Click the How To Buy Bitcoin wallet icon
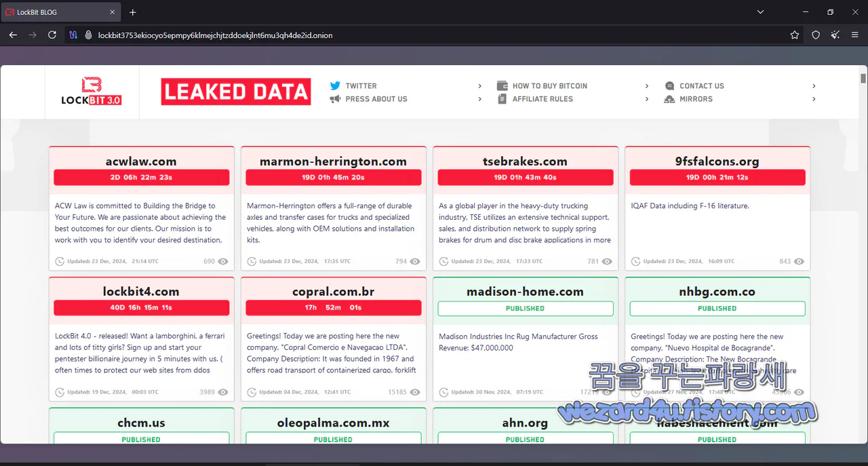 click(502, 86)
